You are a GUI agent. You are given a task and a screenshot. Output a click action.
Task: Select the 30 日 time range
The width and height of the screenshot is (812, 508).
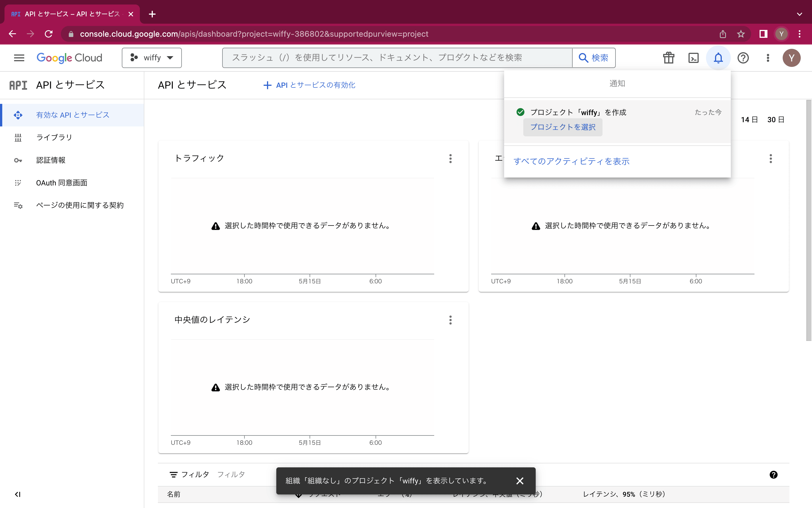(x=776, y=120)
